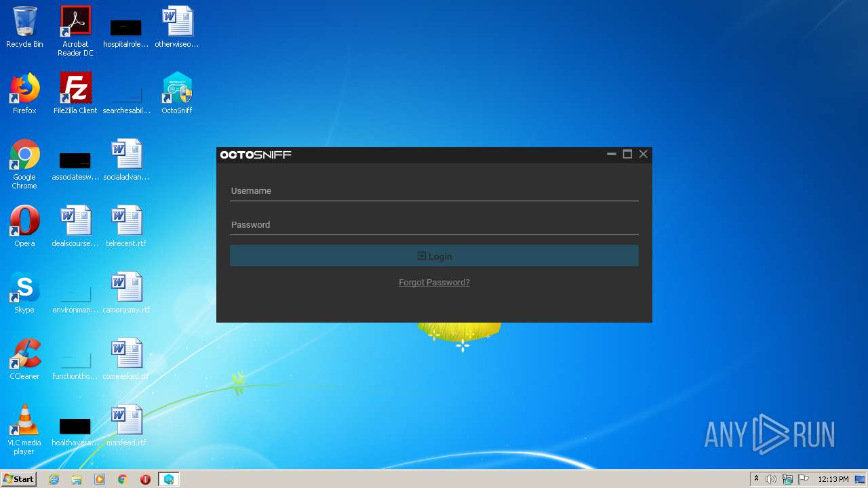
Task: Open the Recycle Bin desktop icon
Action: (x=24, y=28)
